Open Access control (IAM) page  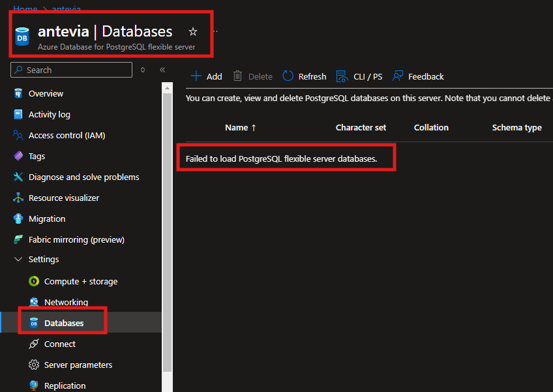(67, 135)
